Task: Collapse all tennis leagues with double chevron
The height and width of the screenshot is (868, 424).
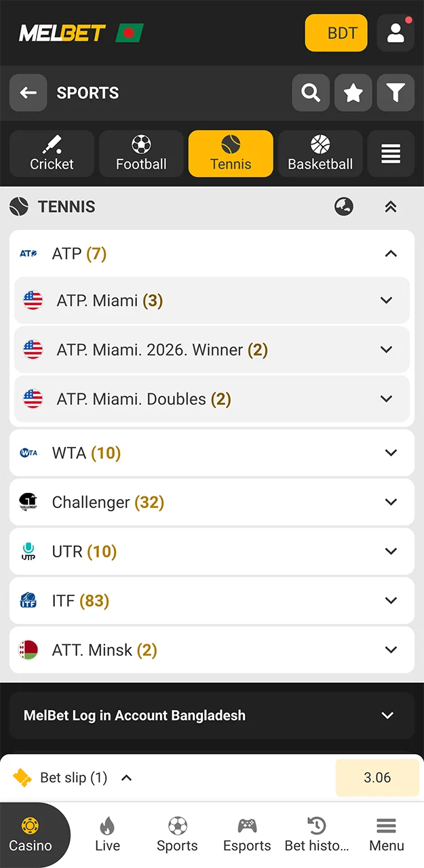Action: pos(391,207)
